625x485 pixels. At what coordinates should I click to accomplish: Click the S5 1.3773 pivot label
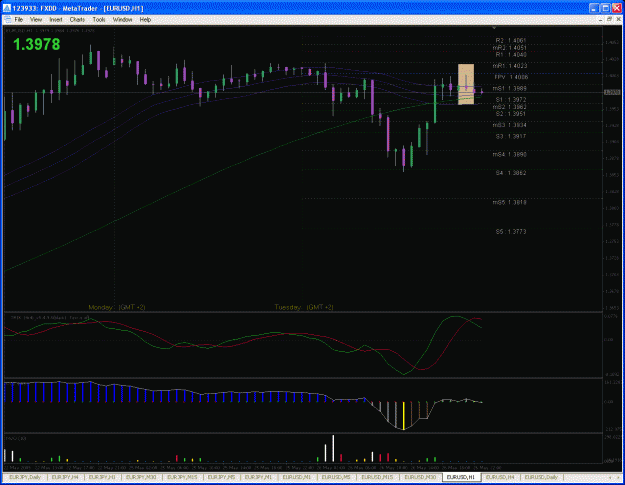pos(511,231)
